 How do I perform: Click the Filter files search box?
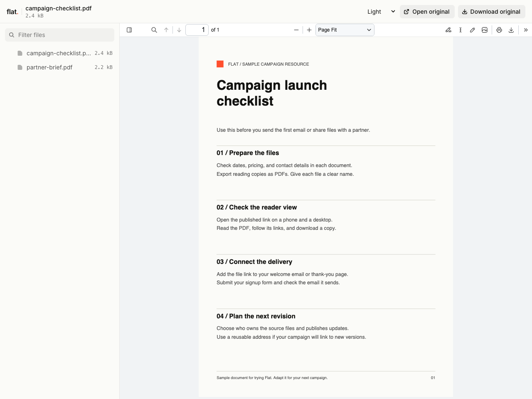[59, 35]
